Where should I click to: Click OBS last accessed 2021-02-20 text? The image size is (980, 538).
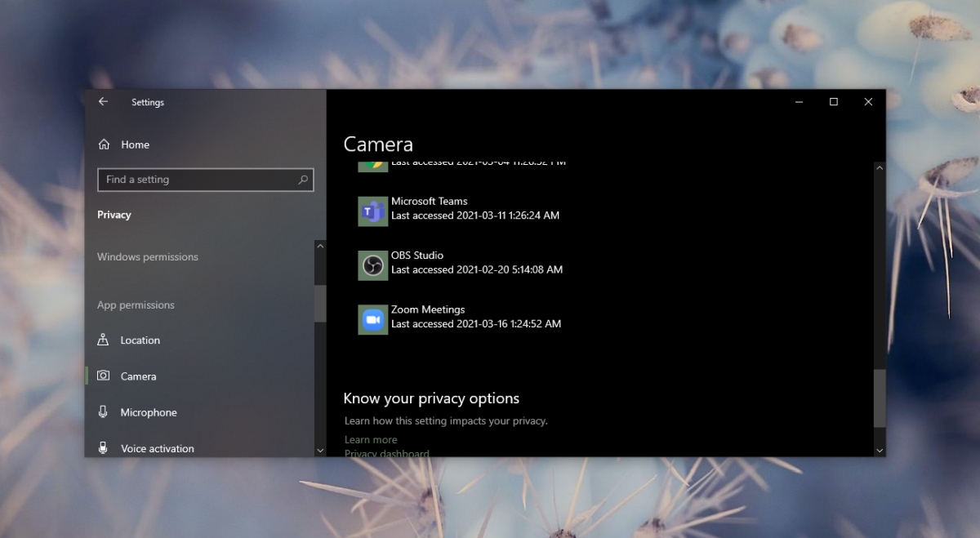477,269
